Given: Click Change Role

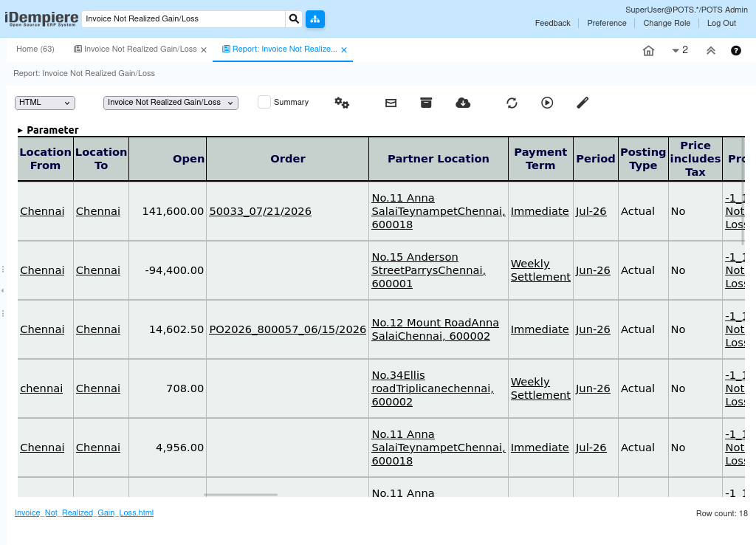Looking at the screenshot, I should pos(667,23).
